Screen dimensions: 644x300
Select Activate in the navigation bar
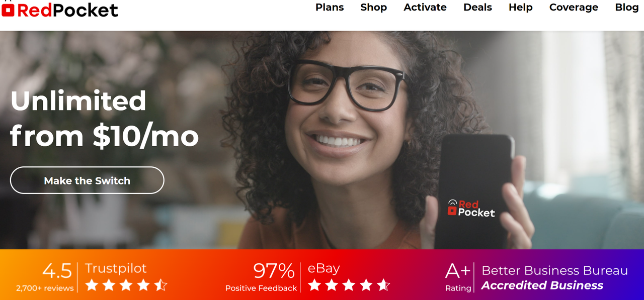tap(425, 7)
